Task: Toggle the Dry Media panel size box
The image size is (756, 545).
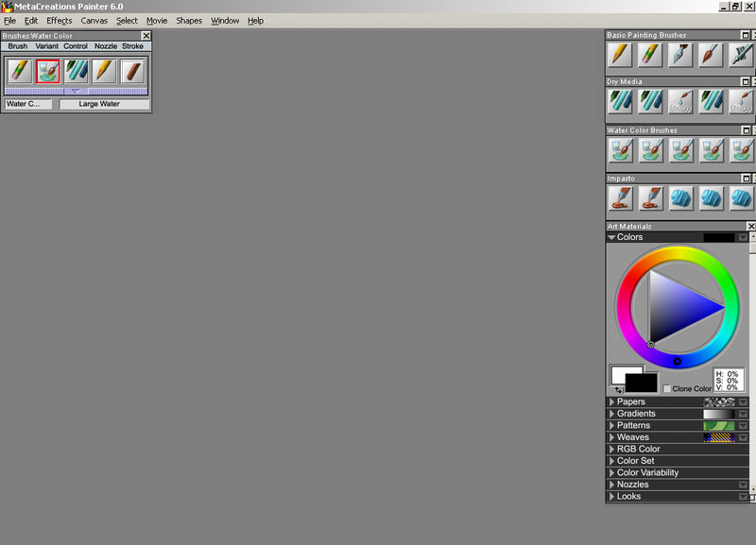Action: click(745, 81)
